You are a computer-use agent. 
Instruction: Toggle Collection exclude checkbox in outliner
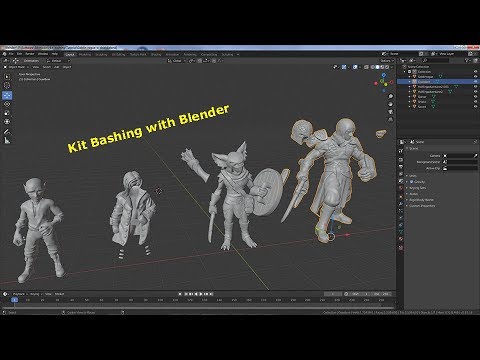409,72
